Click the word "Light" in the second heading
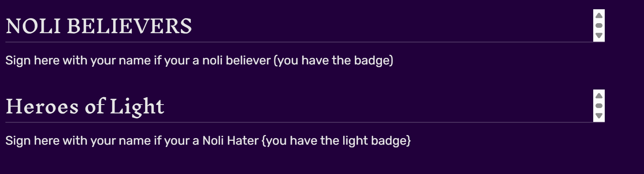Screen dimensions: 644x174 pyautogui.click(x=137, y=106)
